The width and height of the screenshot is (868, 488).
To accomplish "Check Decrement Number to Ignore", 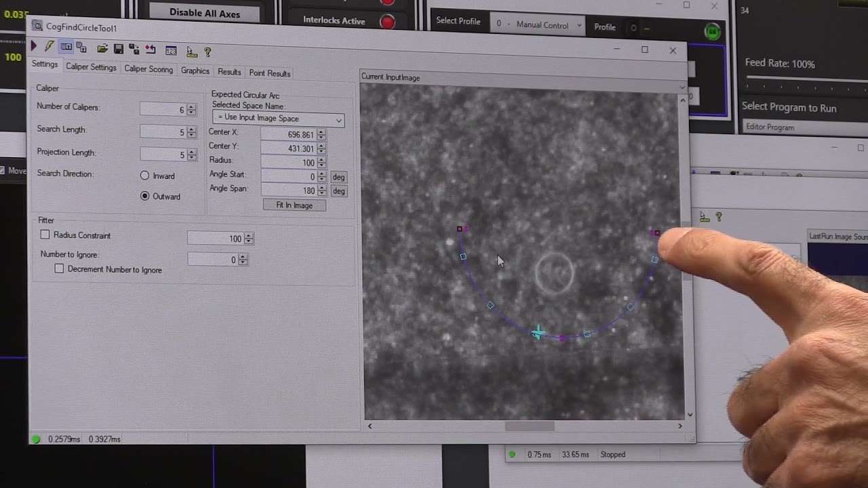I will coord(60,268).
